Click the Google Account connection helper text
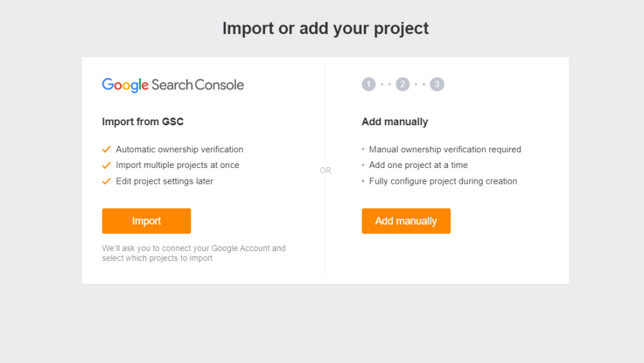This screenshot has height=363, width=644. tap(194, 253)
